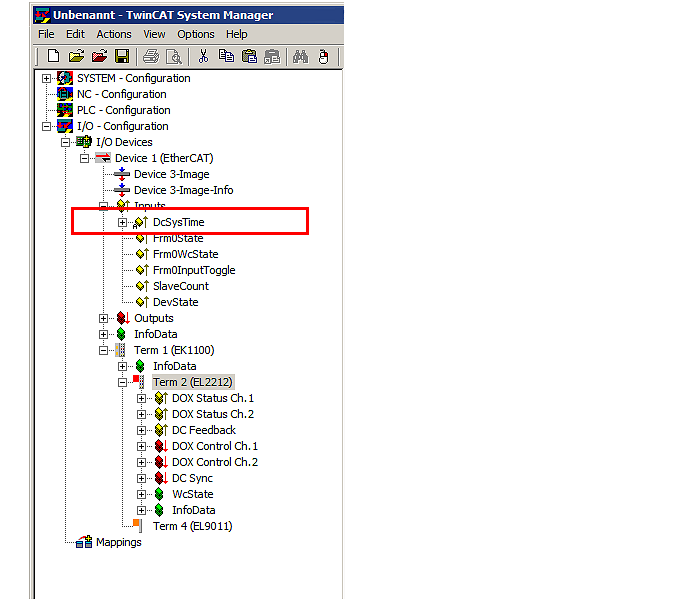This screenshot has height=600, width=700.
Task: Select the Frm0WcState variable
Action: pos(186,254)
